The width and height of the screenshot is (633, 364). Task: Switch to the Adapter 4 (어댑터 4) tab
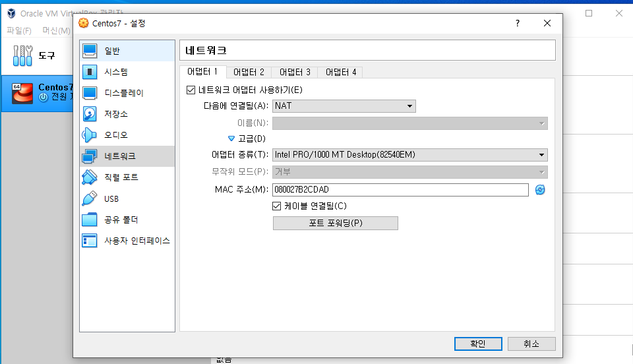point(341,73)
